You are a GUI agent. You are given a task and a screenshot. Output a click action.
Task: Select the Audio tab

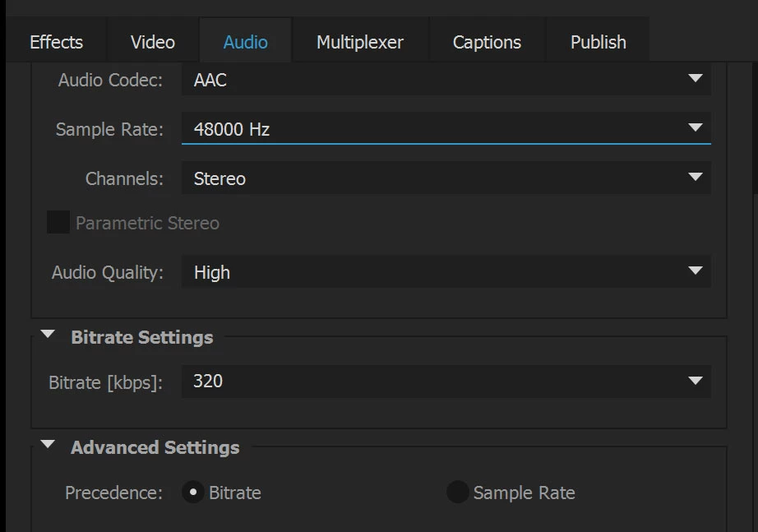pyautogui.click(x=246, y=42)
